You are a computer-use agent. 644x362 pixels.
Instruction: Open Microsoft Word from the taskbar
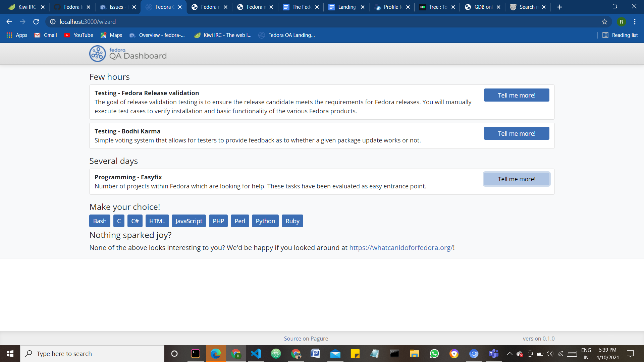[x=315, y=354]
